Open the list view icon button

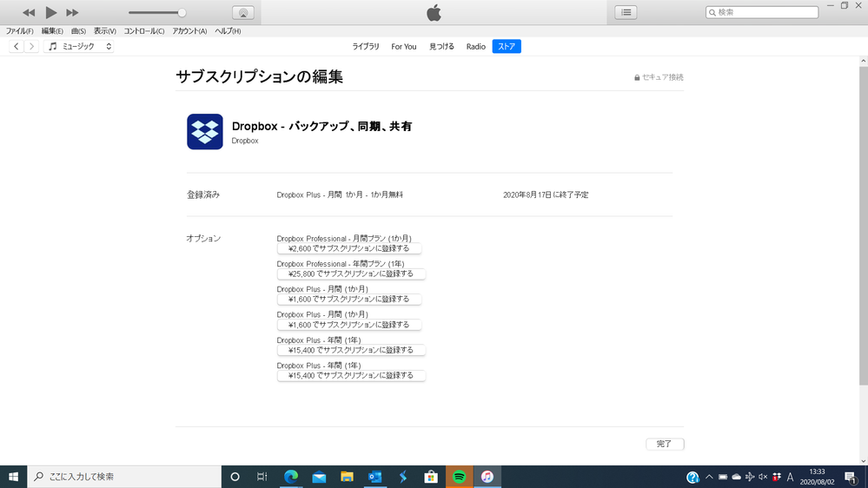click(x=626, y=12)
